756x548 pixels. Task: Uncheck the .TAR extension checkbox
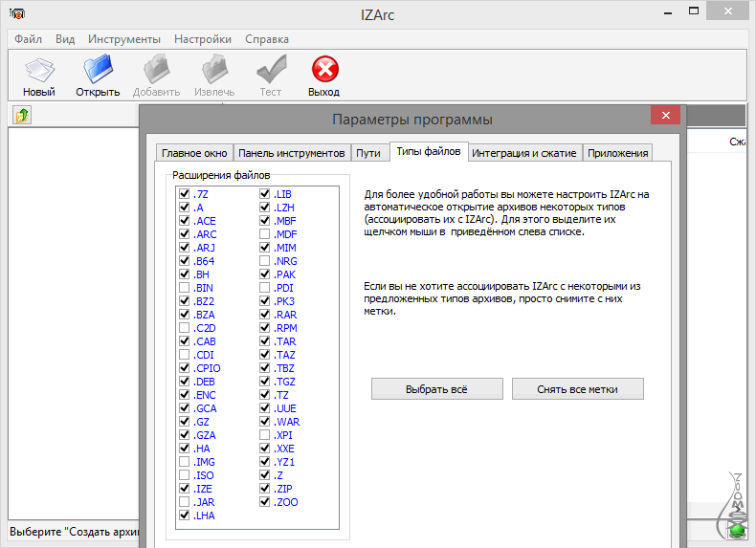click(265, 341)
